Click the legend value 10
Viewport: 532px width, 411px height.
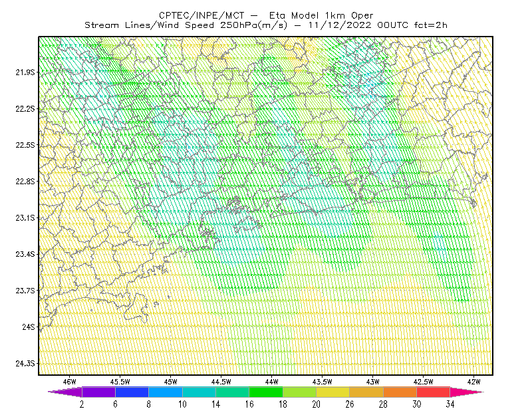pyautogui.click(x=182, y=404)
